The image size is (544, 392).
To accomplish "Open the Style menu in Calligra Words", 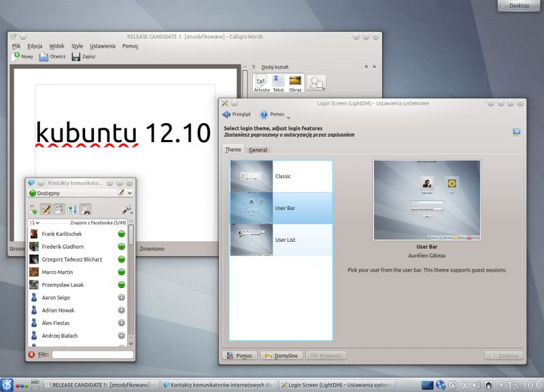I will tap(77, 46).
